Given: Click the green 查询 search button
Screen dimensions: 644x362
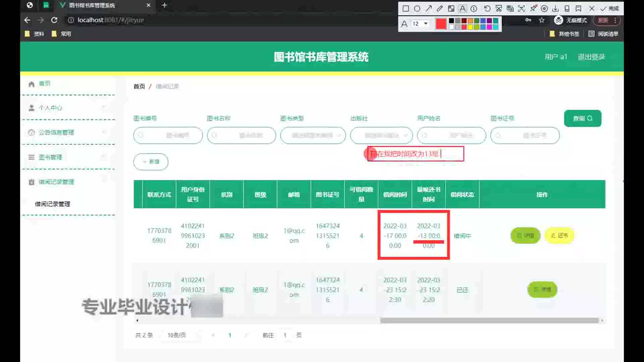Looking at the screenshot, I should [582, 118].
